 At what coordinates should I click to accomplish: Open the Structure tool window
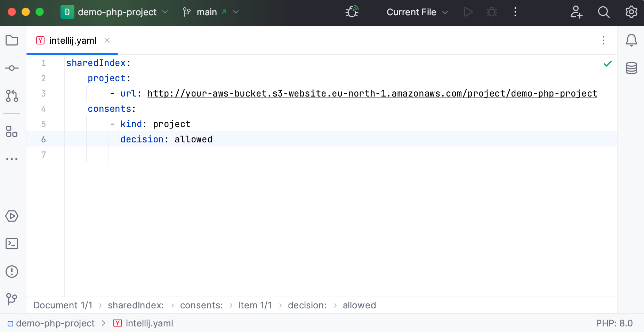point(12,132)
